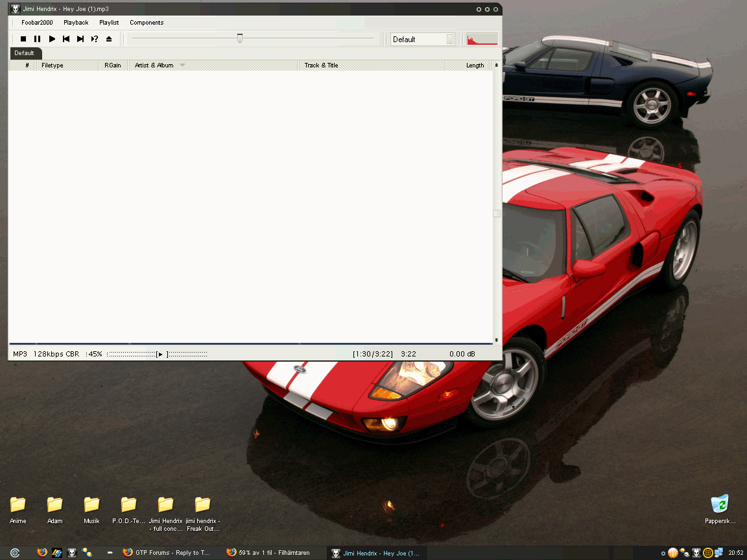Viewport: 747px width, 560px height.
Task: Open the Musik folder on desktop
Action: pyautogui.click(x=91, y=509)
